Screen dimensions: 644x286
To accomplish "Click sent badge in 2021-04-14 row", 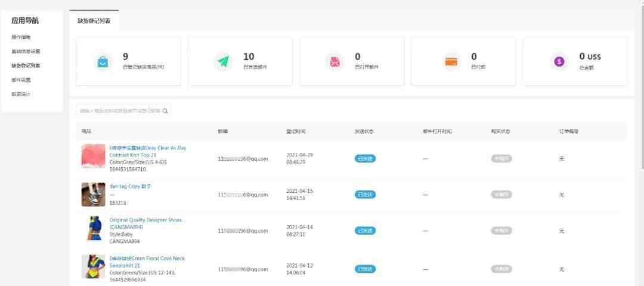I will coord(365,231).
